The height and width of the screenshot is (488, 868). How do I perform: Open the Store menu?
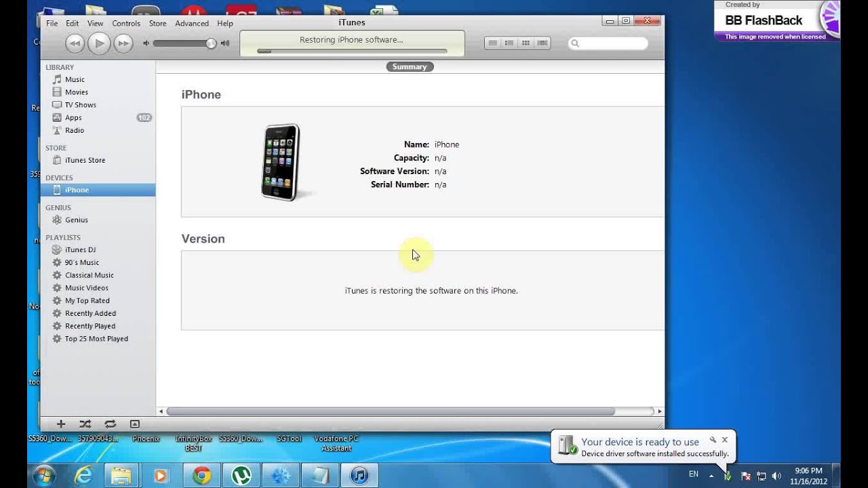(157, 23)
